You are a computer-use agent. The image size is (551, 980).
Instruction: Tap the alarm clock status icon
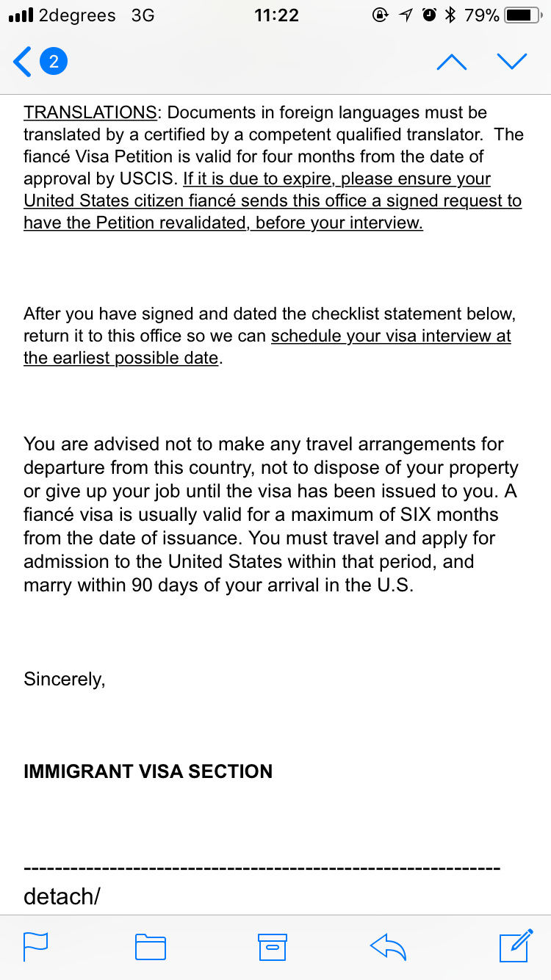(x=431, y=15)
